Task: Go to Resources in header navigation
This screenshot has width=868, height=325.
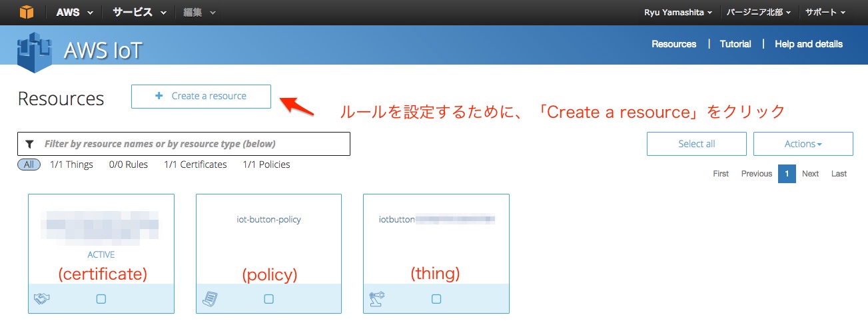Action: 673,44
